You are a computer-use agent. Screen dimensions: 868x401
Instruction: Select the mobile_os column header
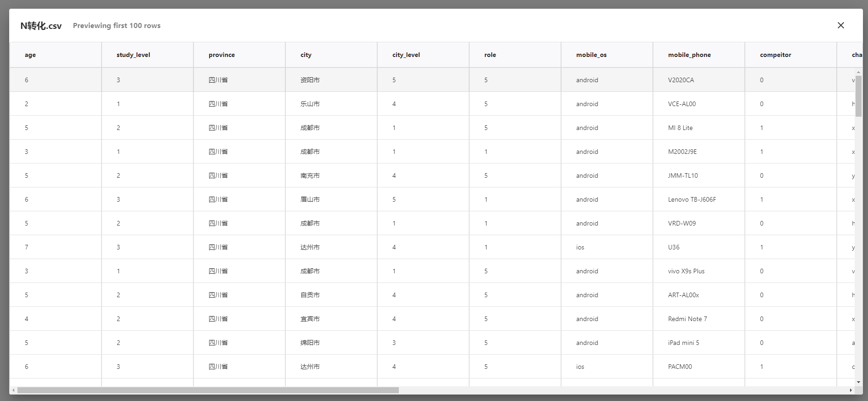pyautogui.click(x=591, y=55)
